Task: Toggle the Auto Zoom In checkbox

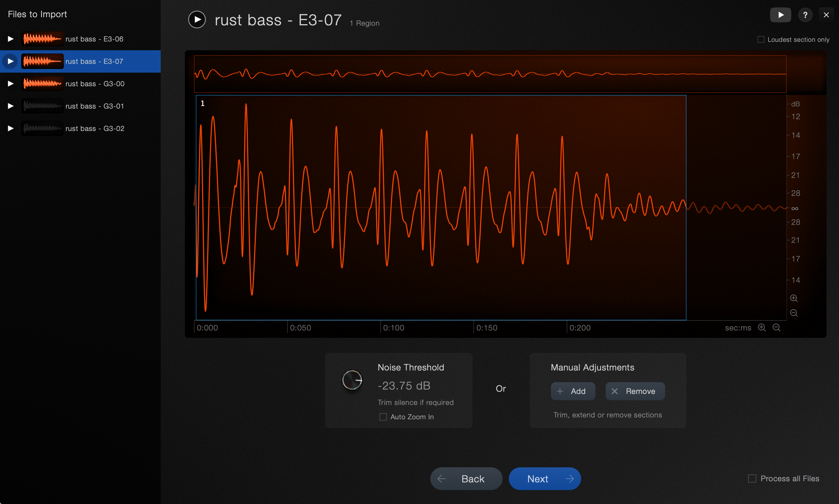Action: 383,417
